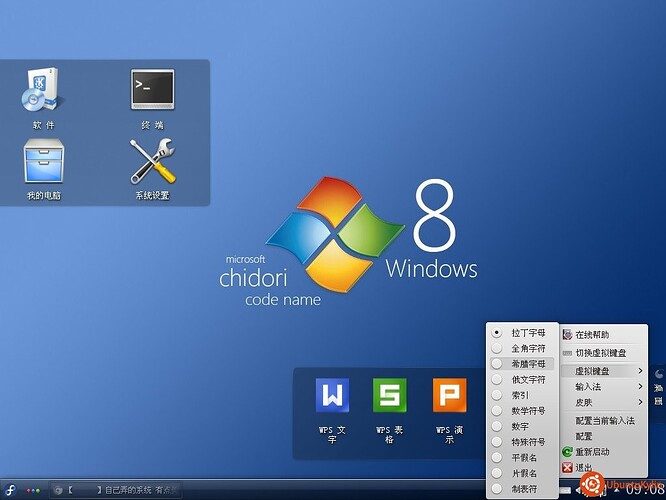Image resolution: width=666 pixels, height=500 pixels.
Task: Click the red X icon beside 退出
Action: [567, 468]
